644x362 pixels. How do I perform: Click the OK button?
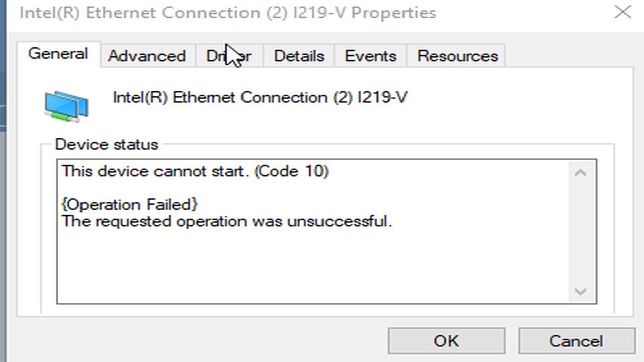[x=447, y=340]
